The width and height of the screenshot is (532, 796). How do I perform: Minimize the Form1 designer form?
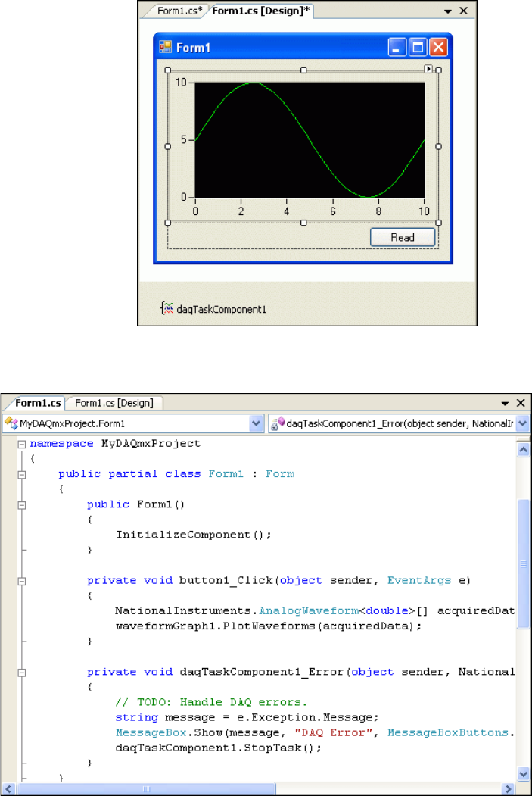[397, 47]
